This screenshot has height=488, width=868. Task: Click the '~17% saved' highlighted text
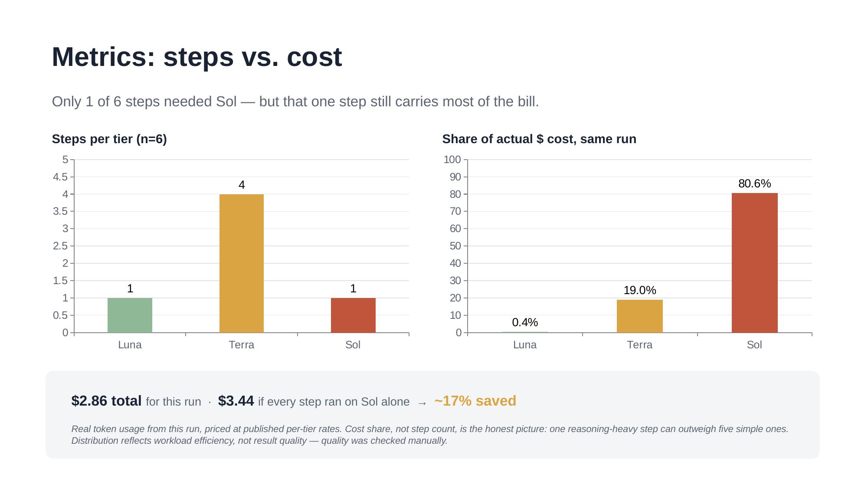pyautogui.click(x=475, y=401)
